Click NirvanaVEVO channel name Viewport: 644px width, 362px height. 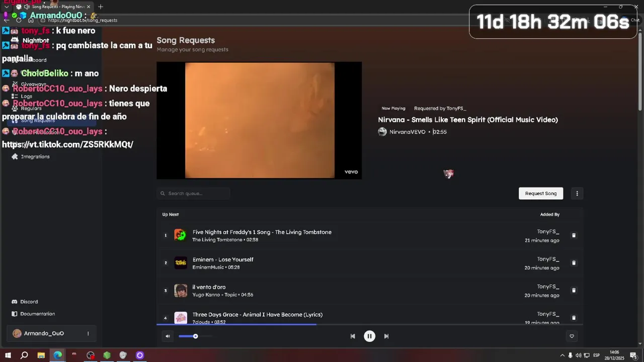click(408, 132)
